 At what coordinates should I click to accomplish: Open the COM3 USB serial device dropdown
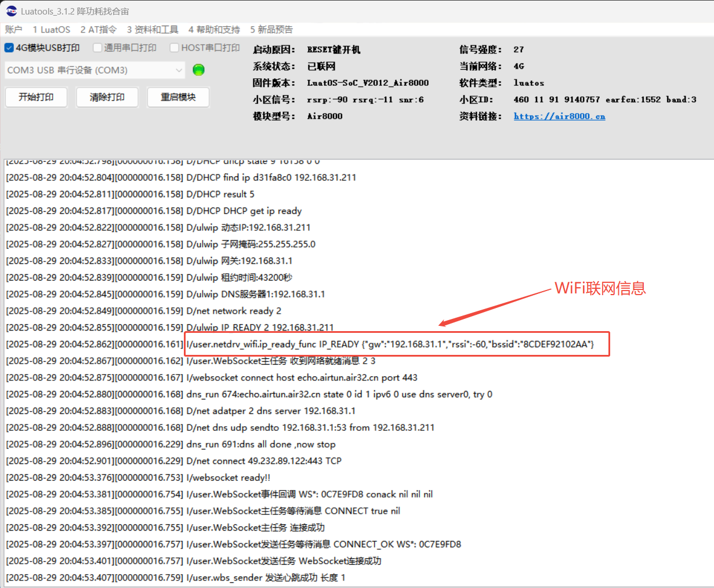95,70
